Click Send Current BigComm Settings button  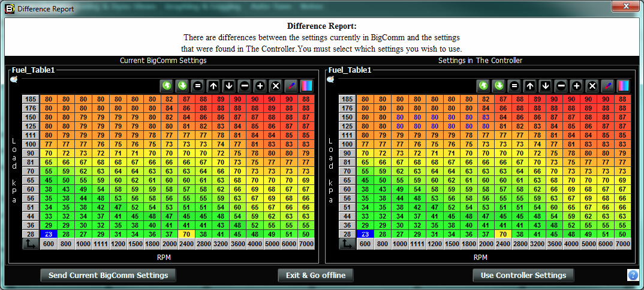108,275
